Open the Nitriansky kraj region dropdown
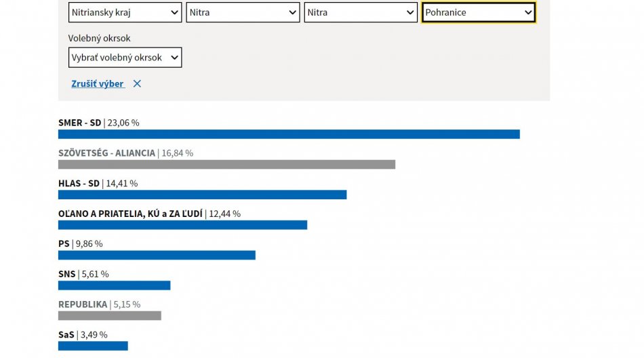The width and height of the screenshot is (644, 358). pyautogui.click(x=125, y=12)
